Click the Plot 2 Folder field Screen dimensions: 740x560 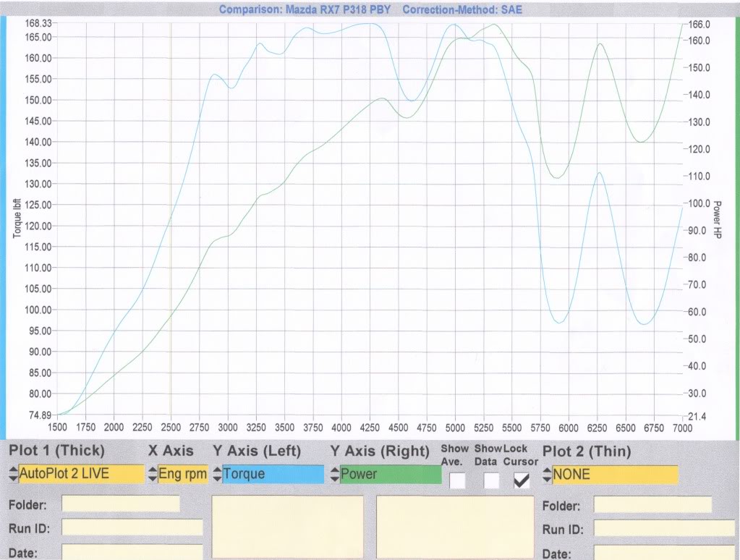click(652, 504)
